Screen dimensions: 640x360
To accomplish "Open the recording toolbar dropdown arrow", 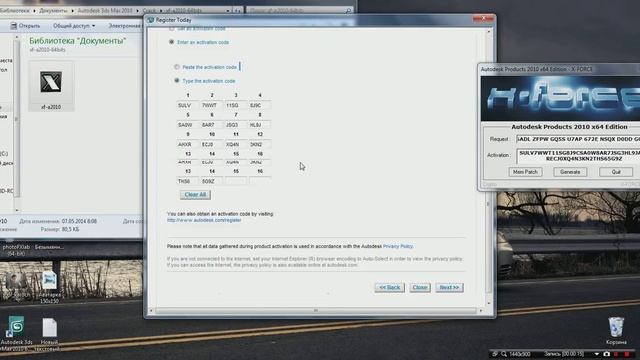I will [x=597, y=354].
